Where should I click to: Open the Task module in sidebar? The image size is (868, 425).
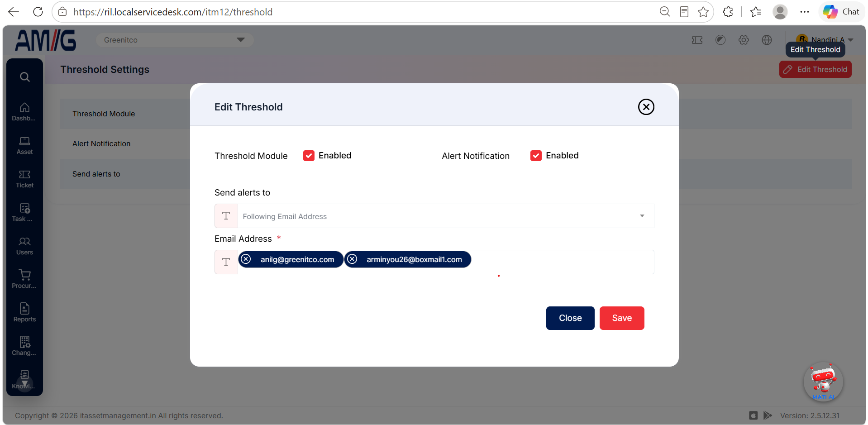(x=24, y=212)
